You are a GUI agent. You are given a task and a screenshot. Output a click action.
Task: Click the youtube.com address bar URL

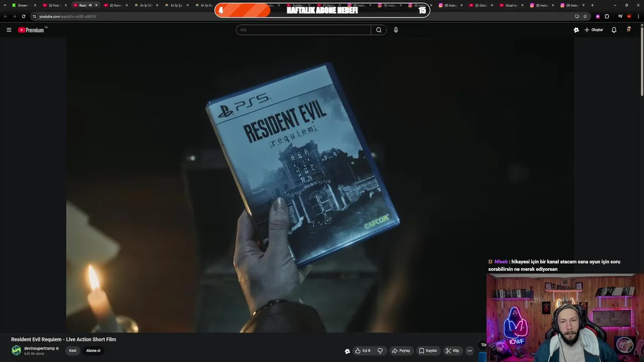tap(67, 16)
